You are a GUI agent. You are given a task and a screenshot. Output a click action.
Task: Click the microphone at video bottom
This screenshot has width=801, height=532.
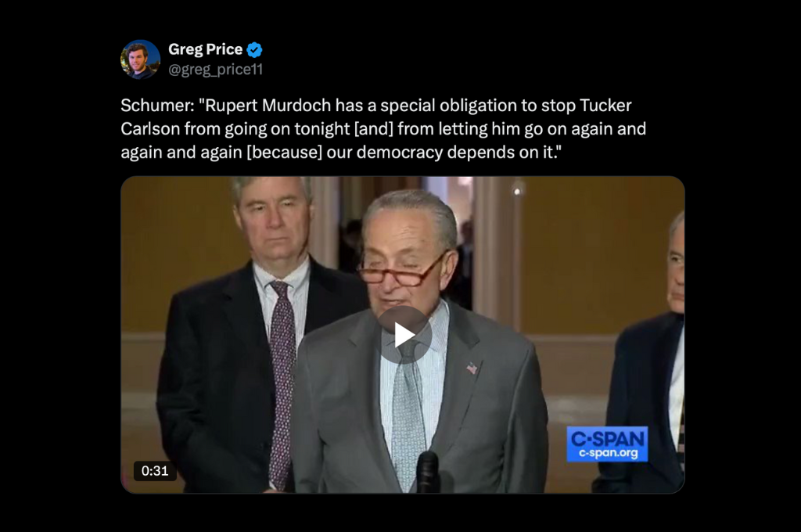tap(427, 472)
